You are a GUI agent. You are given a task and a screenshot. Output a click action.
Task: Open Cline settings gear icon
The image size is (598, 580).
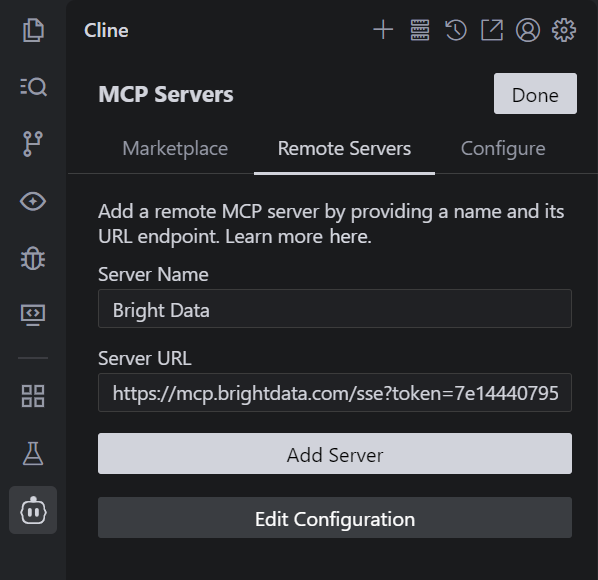coord(564,30)
